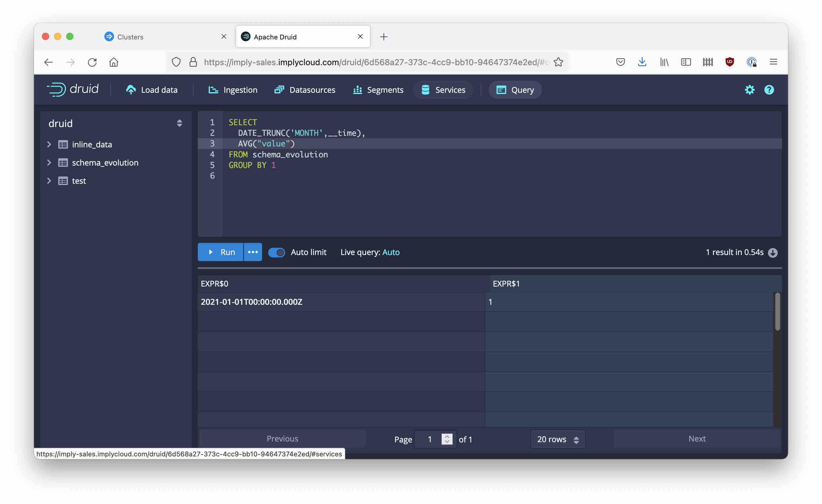822x504 pixels.
Task: Click the help question mark icon
Action: click(769, 90)
